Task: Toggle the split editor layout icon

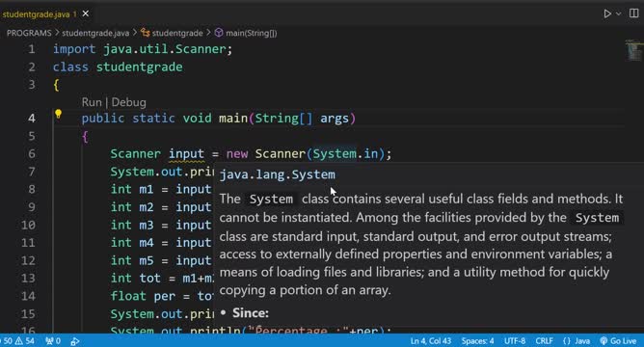Action: [633, 13]
